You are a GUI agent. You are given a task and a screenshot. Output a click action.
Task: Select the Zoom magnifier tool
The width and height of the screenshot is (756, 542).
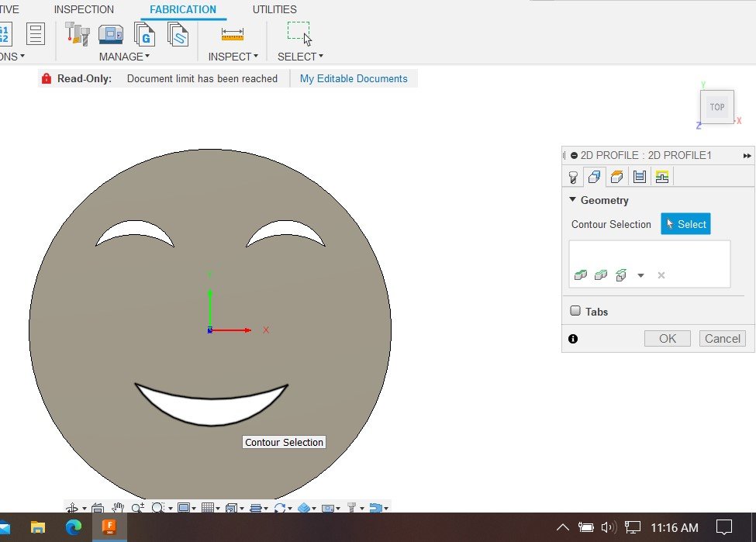click(x=138, y=508)
